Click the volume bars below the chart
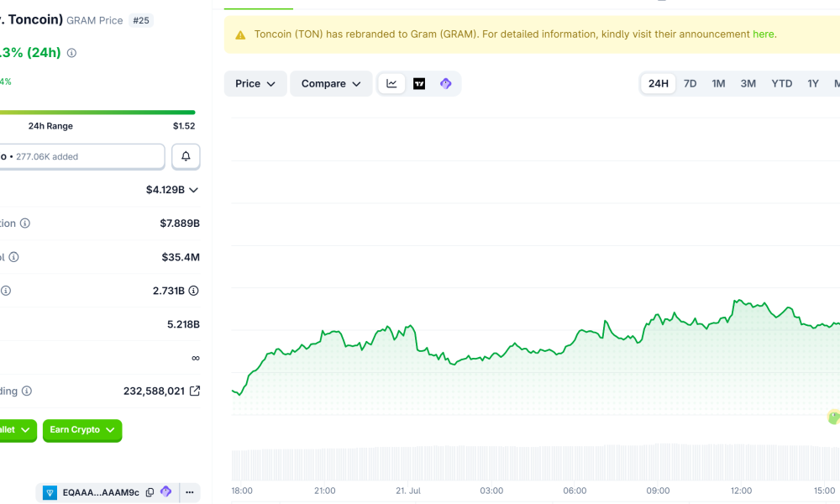The height and width of the screenshot is (504, 840). 536,462
